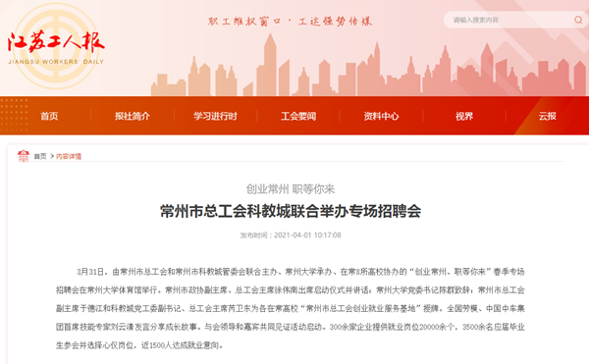Click the red house breadcrumb icon

tap(24, 156)
